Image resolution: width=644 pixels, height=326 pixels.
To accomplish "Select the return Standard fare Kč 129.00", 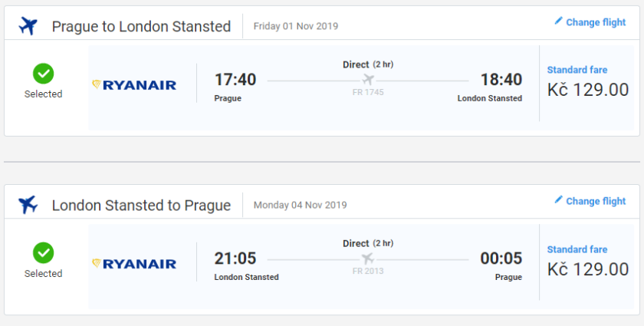I will pos(587,268).
